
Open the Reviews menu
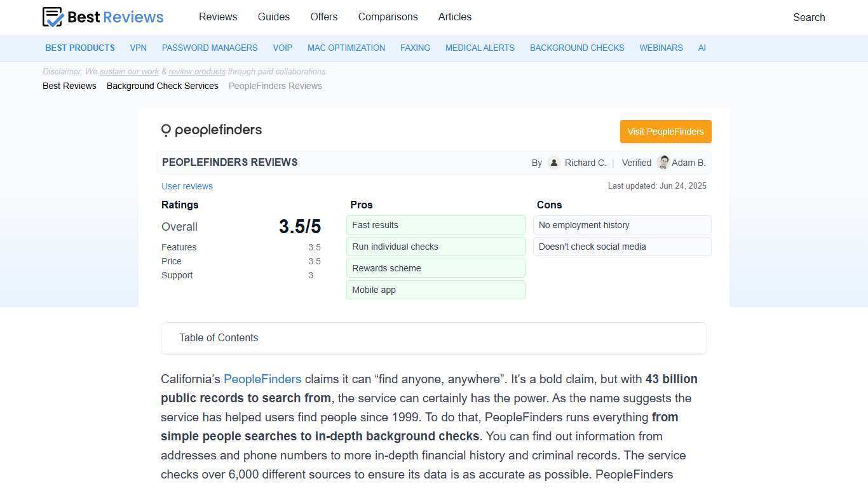(218, 17)
